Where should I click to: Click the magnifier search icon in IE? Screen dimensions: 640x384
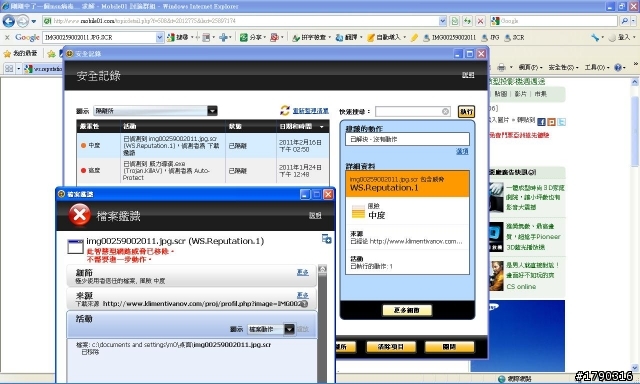click(x=624, y=21)
